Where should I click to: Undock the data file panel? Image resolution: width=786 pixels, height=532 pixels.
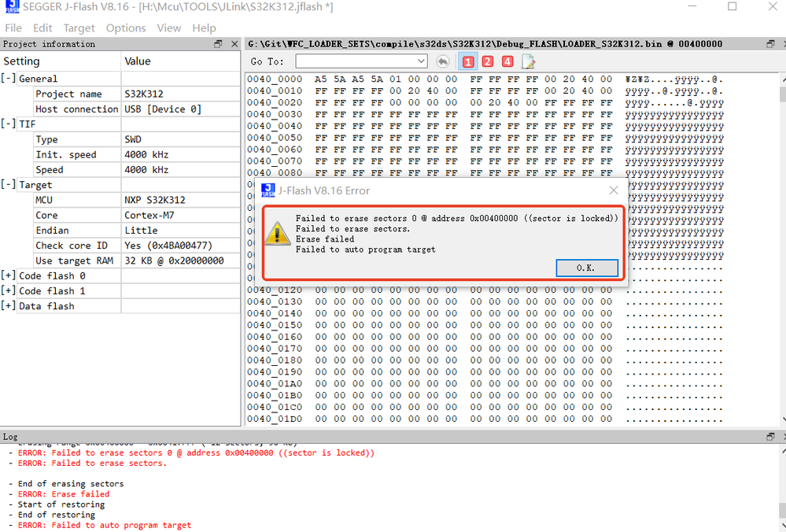click(x=770, y=44)
